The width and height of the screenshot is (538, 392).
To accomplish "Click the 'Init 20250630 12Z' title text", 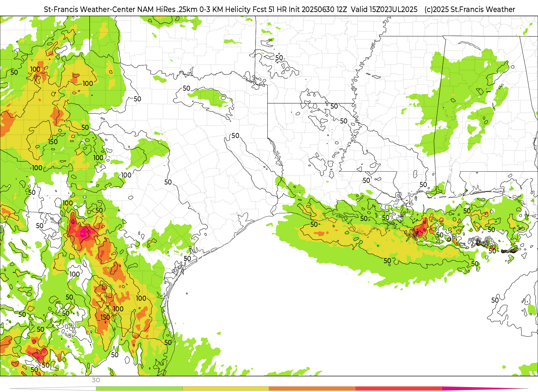I will click(318, 10).
